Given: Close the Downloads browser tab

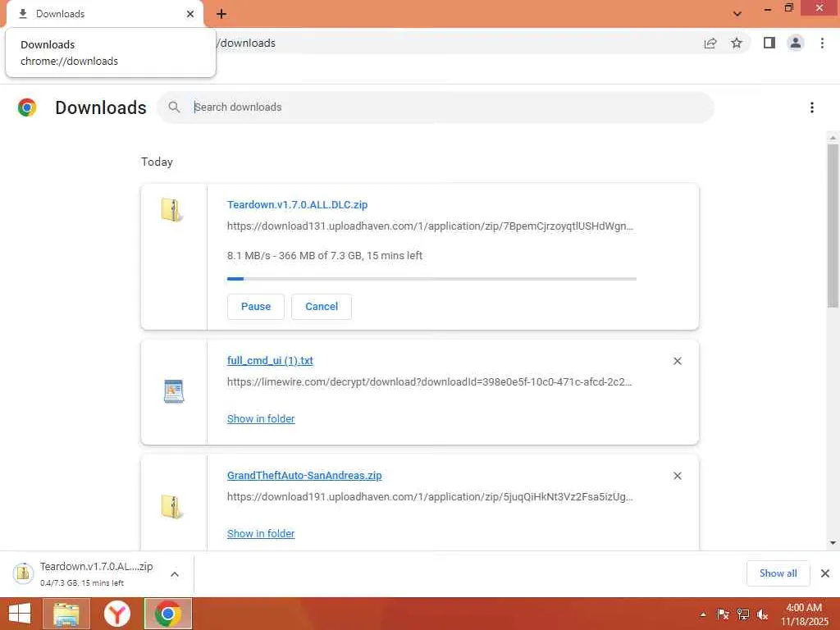Looking at the screenshot, I should [x=190, y=14].
